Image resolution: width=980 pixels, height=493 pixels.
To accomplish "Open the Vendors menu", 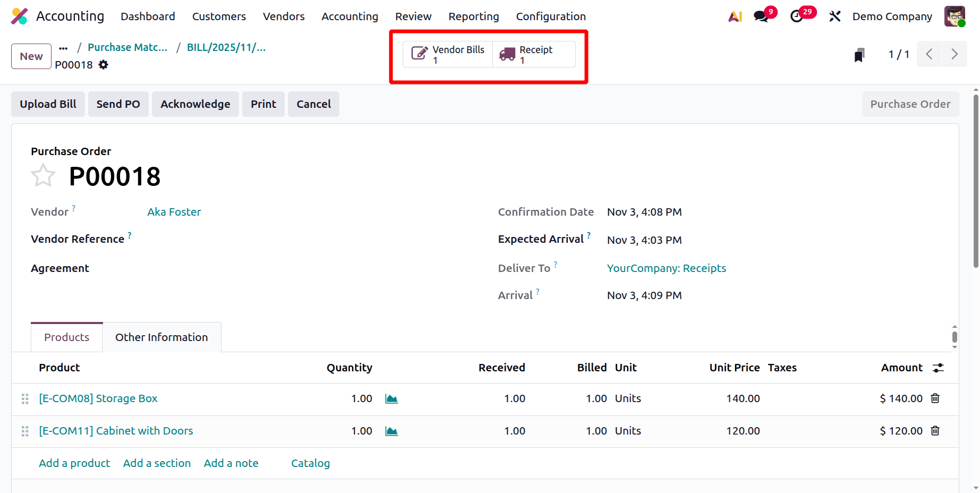I will coord(284,16).
